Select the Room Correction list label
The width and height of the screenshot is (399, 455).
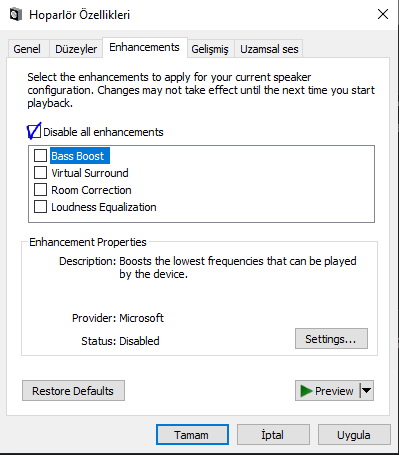coord(91,190)
